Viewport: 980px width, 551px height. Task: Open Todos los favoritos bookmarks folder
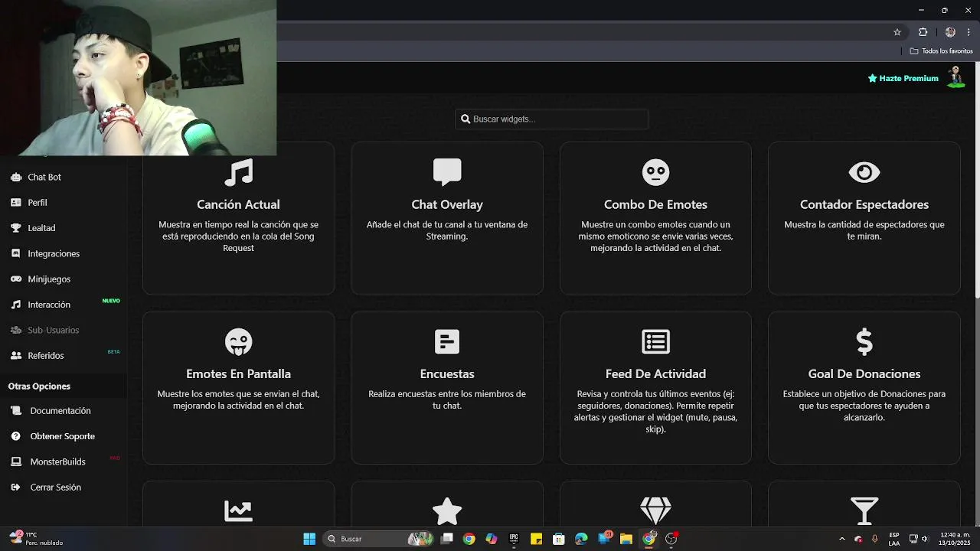(x=941, y=51)
